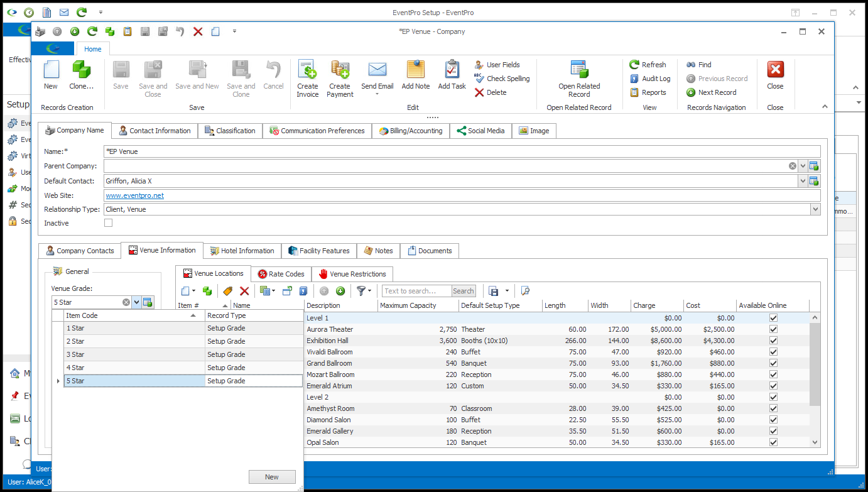
Task: Run Check Spelling
Action: tap(502, 79)
